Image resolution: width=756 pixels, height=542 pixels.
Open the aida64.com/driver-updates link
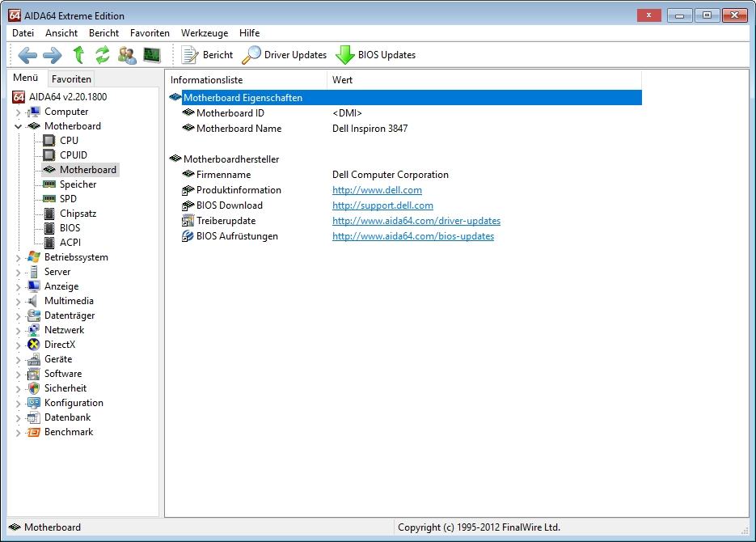tap(416, 221)
